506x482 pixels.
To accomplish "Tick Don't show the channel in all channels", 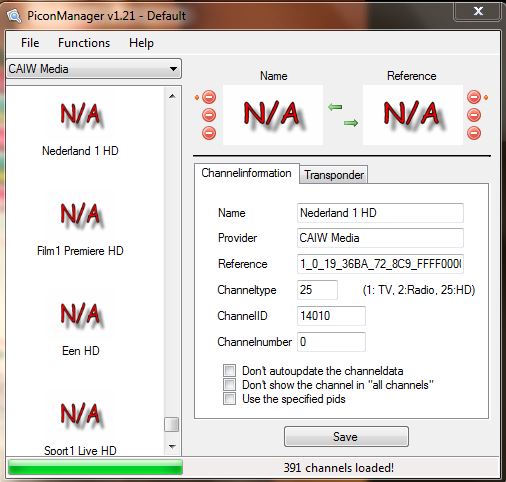I will tap(229, 384).
